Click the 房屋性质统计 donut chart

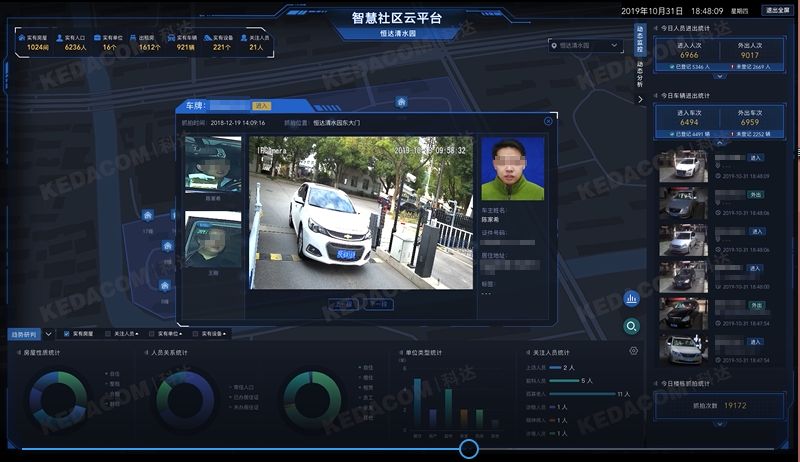[x=58, y=400]
